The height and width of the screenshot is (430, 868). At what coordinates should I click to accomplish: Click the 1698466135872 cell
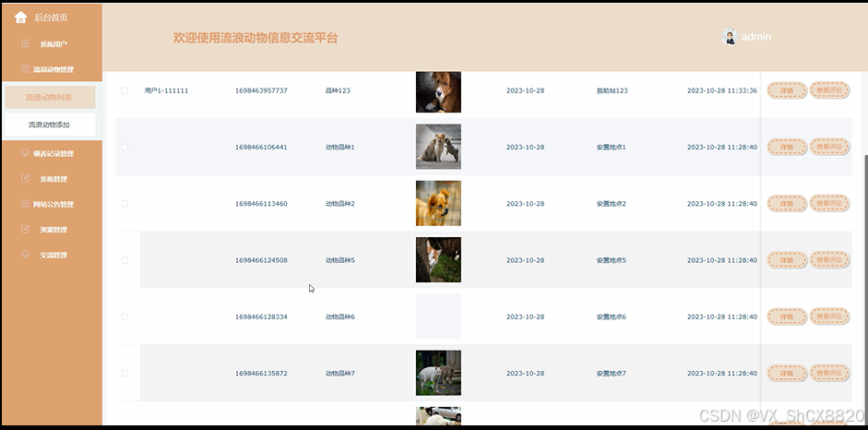pyautogui.click(x=261, y=373)
